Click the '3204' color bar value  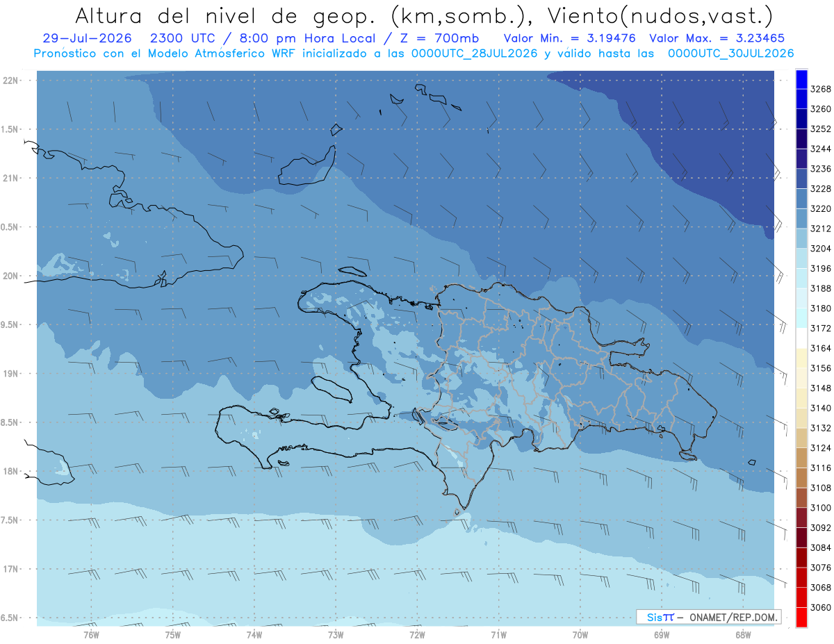click(821, 249)
